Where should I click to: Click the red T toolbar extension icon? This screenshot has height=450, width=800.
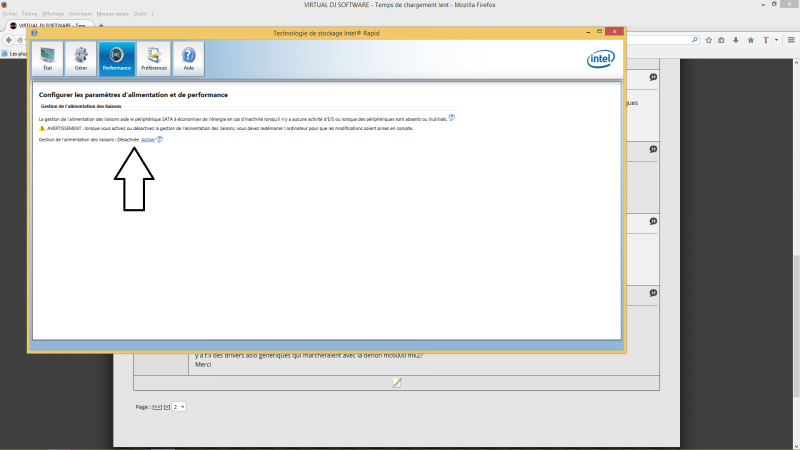[766, 40]
